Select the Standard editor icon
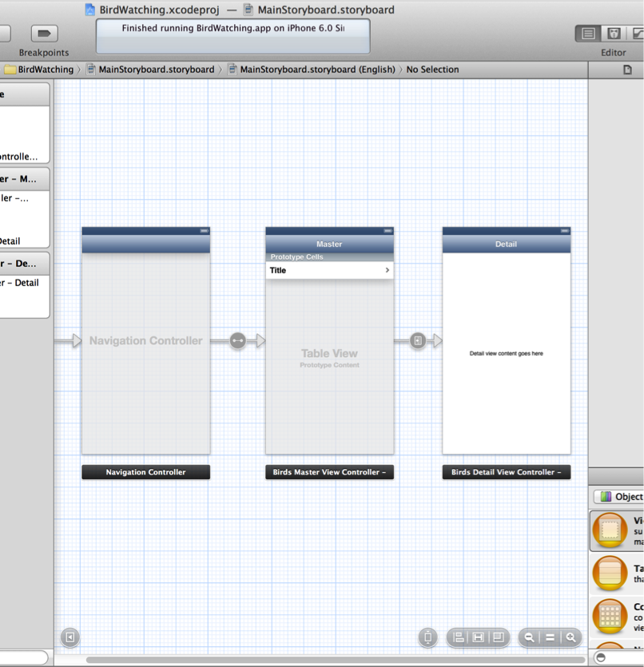This screenshot has width=644, height=667. click(x=588, y=34)
